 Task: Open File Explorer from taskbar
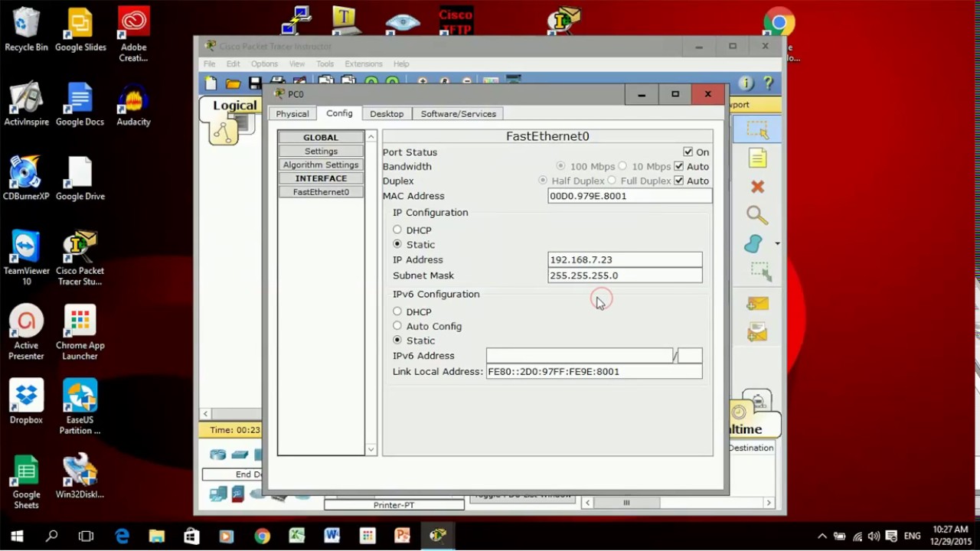coord(157,536)
